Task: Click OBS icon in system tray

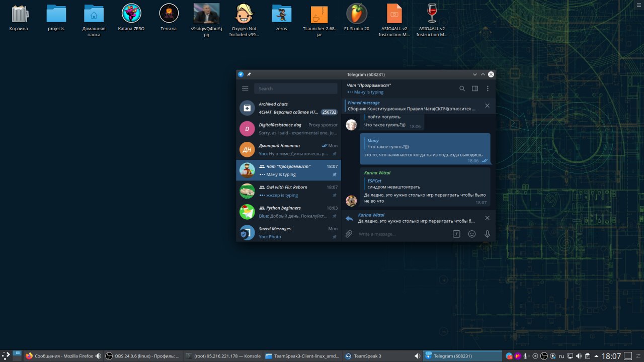Action: [x=544, y=356]
